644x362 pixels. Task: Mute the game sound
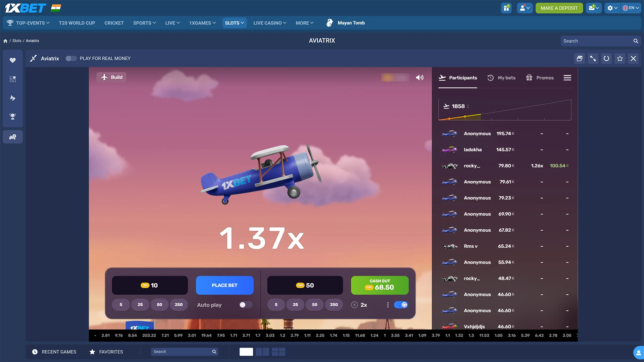[419, 77]
